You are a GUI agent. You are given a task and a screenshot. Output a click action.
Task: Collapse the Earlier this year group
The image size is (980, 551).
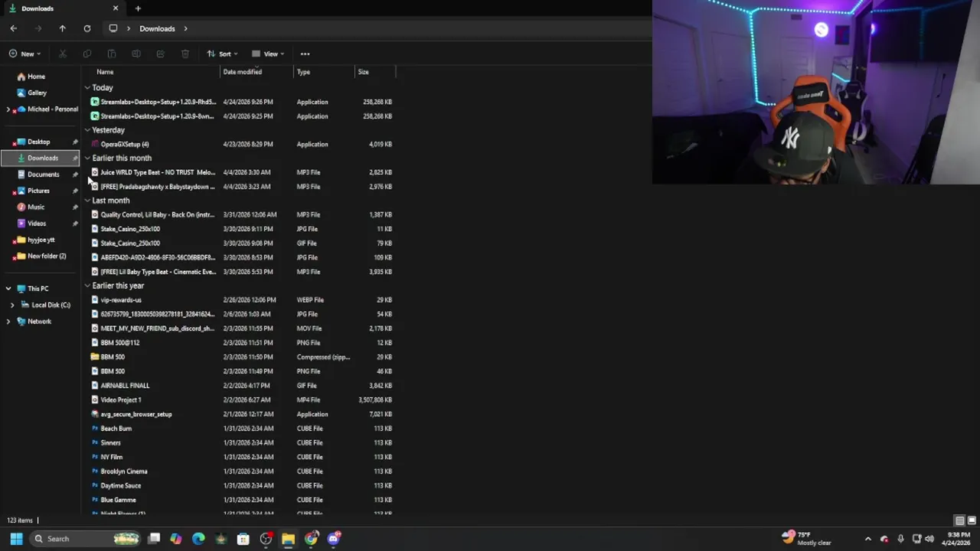click(x=87, y=286)
